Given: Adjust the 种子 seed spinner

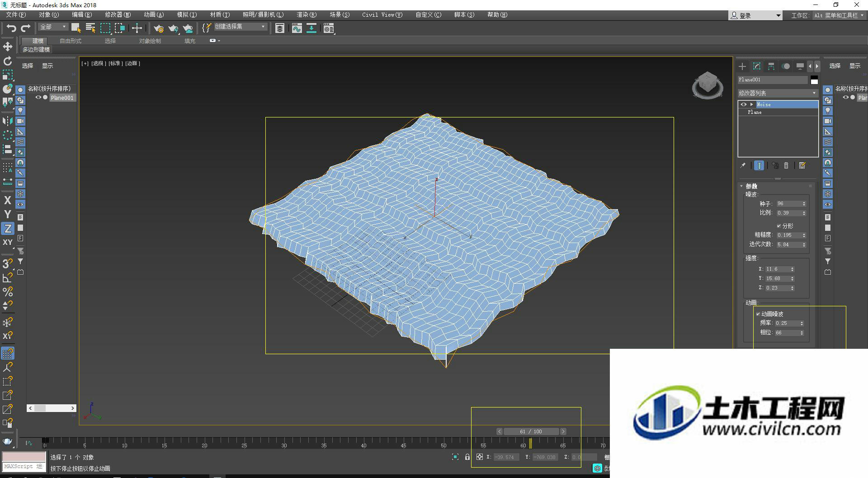Looking at the screenshot, I should (804, 204).
